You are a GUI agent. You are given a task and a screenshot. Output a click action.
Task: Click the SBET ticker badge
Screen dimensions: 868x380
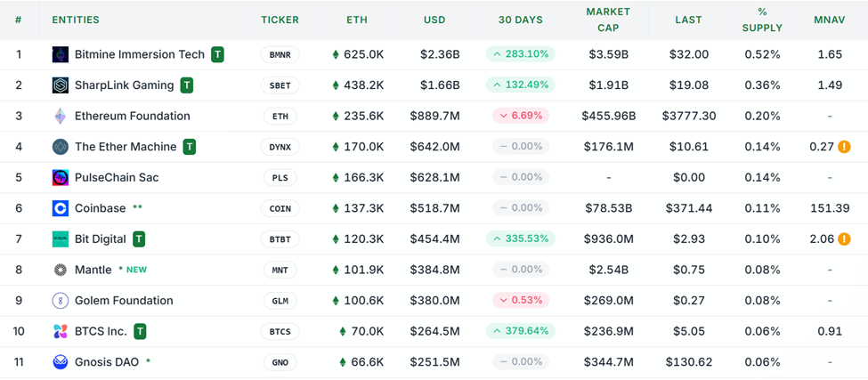[x=280, y=85]
